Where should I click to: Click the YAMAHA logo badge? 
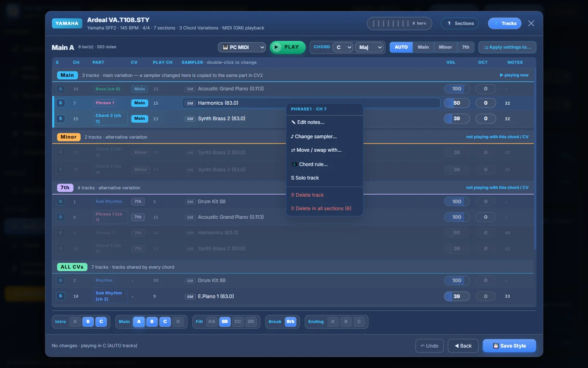point(67,23)
